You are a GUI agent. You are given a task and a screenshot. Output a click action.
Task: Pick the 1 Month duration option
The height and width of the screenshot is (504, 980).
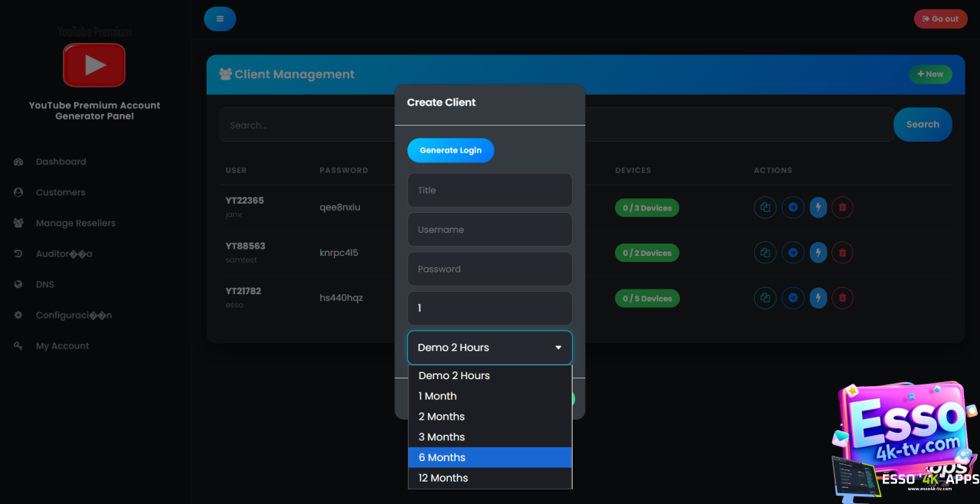490,396
